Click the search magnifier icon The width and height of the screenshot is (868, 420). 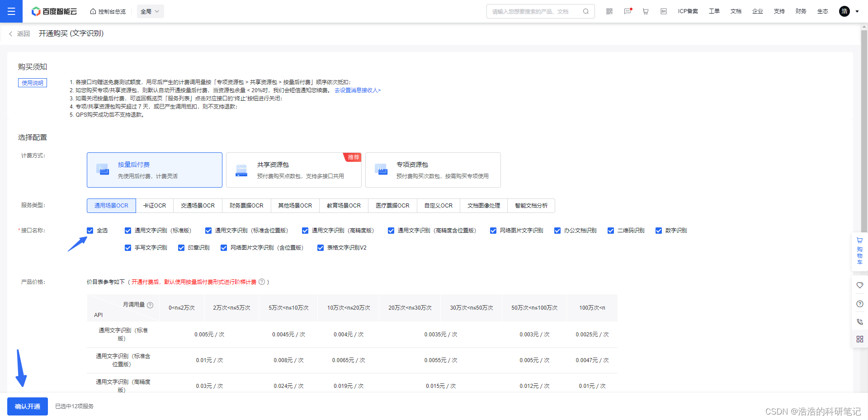(586, 11)
